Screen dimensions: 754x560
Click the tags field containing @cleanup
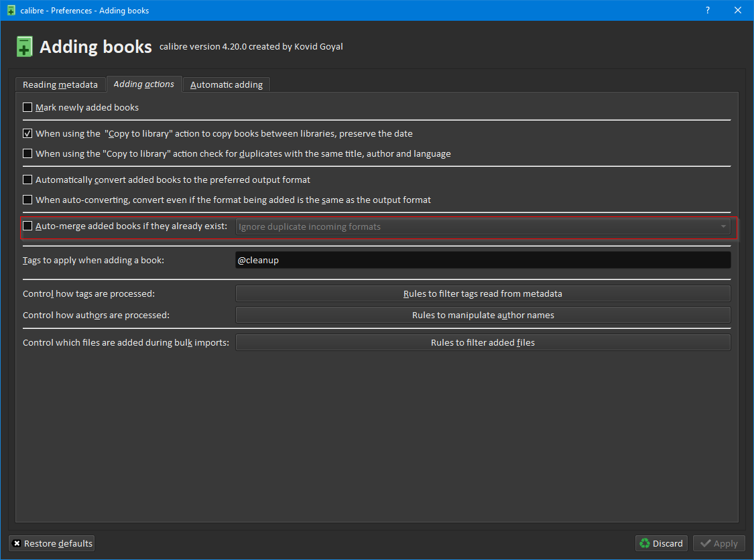tap(483, 260)
